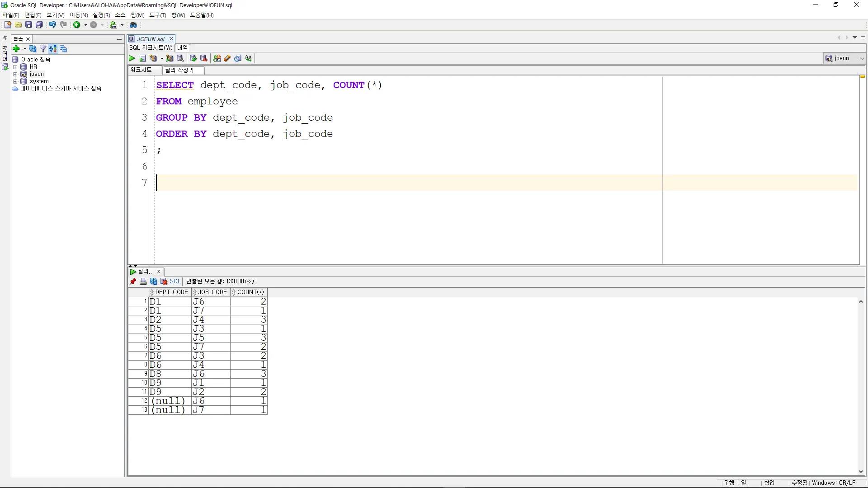The width and height of the screenshot is (868, 488).
Task: Click the results pane vertical scrollbar down arrow
Action: [x=861, y=472]
